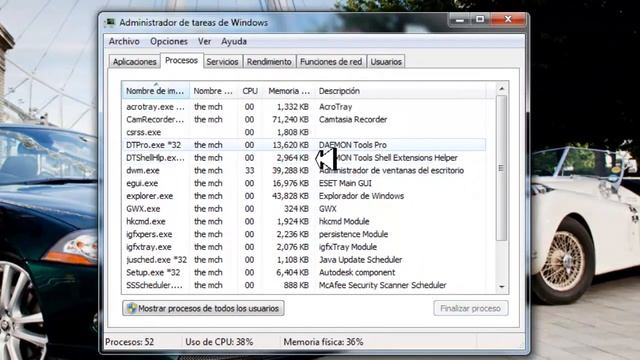This screenshot has height=360, width=640.
Task: Select the hkcmd.exe process
Action: [x=304, y=221]
